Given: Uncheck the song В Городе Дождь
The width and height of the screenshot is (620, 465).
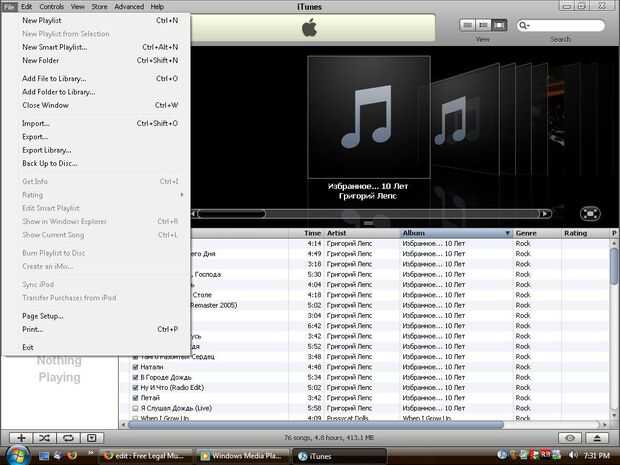Looking at the screenshot, I should [135, 377].
